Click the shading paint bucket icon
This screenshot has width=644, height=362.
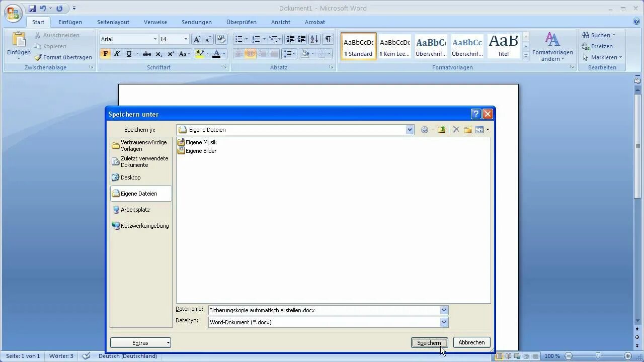[x=305, y=54]
